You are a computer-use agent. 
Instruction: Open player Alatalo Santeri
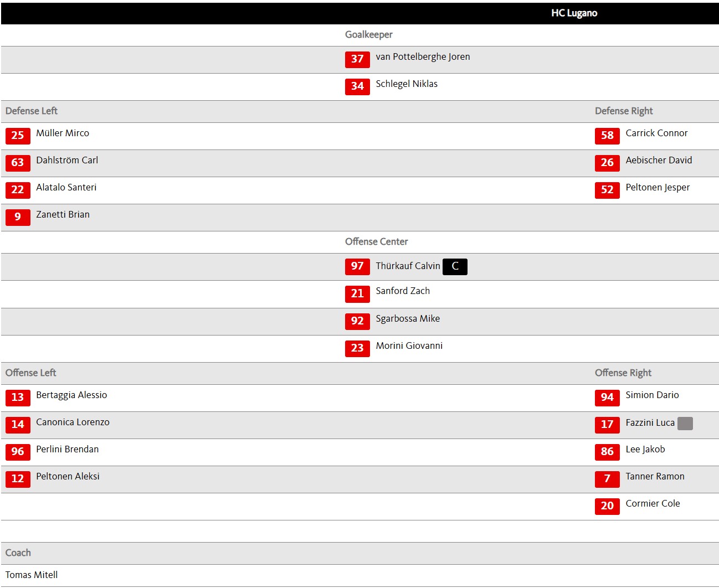click(x=66, y=188)
